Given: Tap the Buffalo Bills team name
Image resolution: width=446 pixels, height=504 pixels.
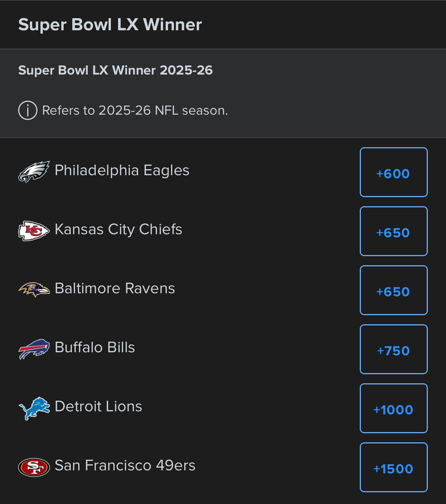Looking at the screenshot, I should click(95, 347).
